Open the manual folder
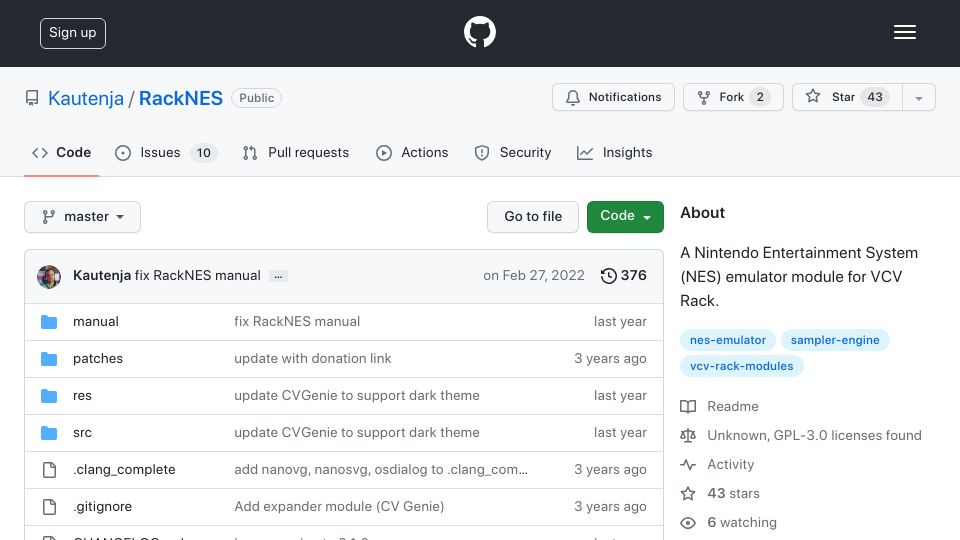This screenshot has width=960, height=540. 96,321
